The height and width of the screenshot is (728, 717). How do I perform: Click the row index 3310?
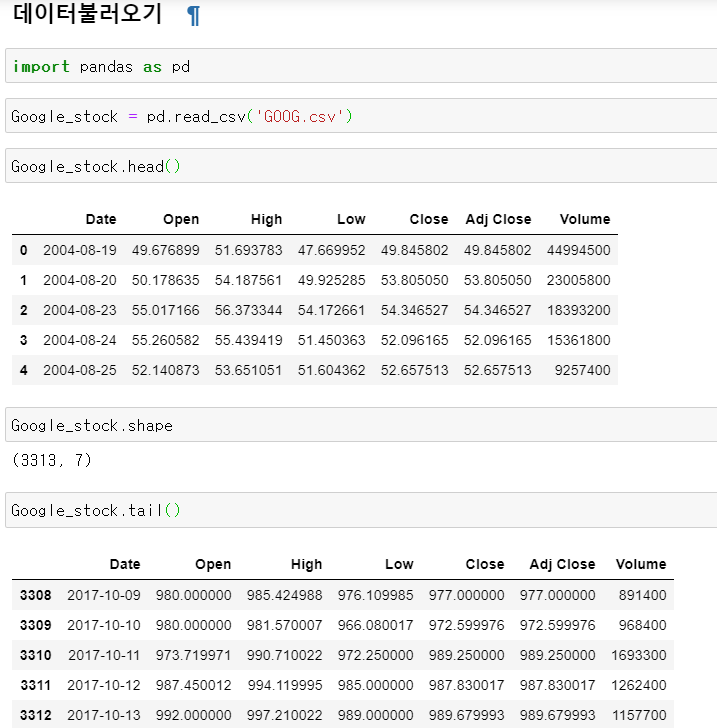point(35,655)
